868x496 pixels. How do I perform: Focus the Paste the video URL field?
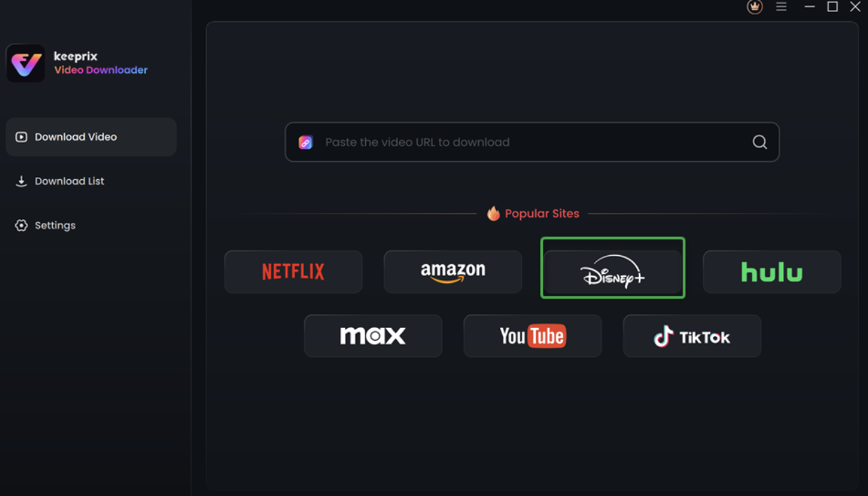pos(532,142)
